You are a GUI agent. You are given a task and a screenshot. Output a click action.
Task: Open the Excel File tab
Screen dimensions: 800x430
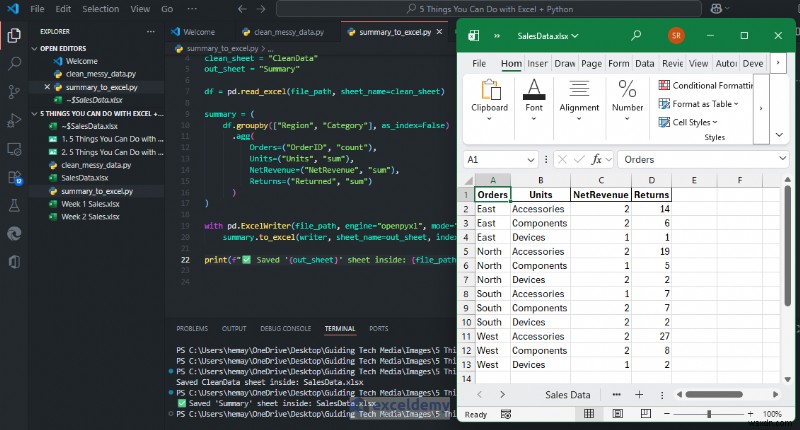479,63
